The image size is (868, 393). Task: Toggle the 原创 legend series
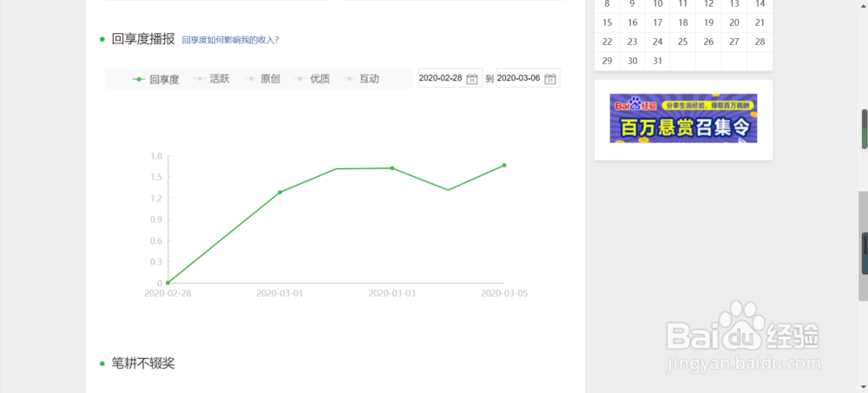click(262, 79)
